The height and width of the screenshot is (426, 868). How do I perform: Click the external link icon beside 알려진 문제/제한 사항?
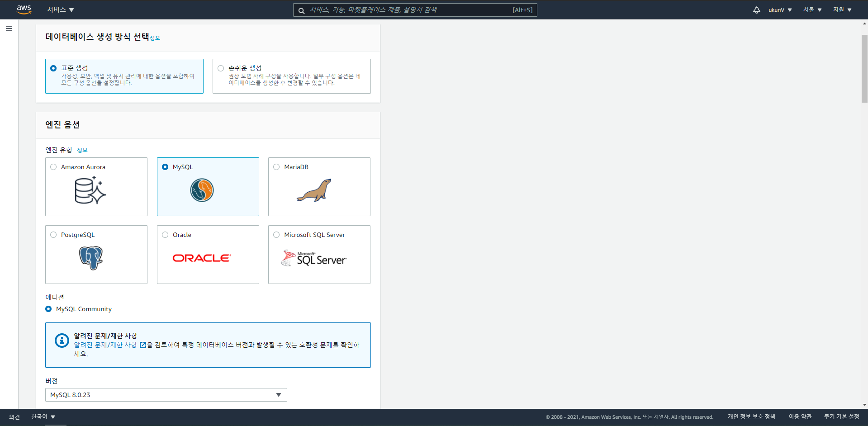tap(143, 345)
